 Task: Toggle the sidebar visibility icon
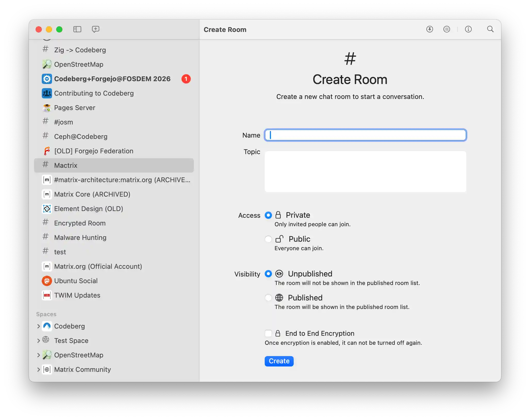tap(77, 29)
